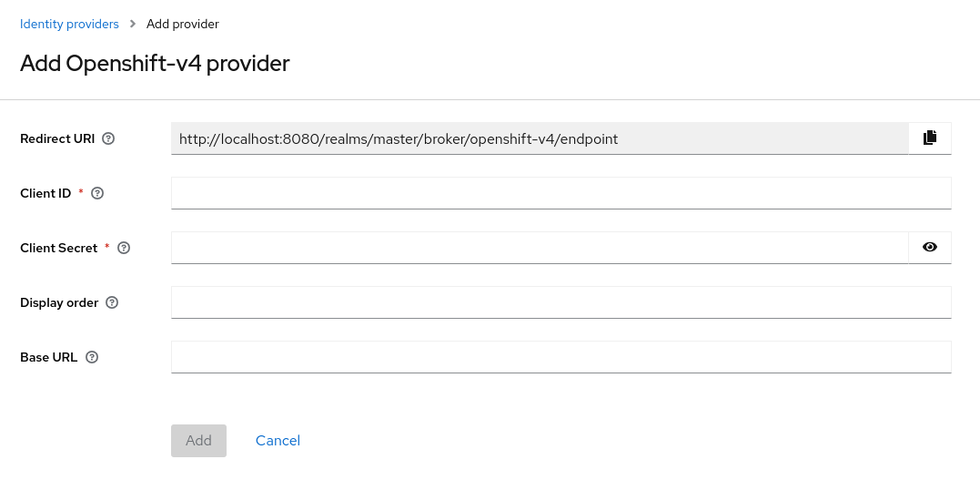Open the Client Secret help icon
This screenshot has height=480, width=980.
point(124,248)
